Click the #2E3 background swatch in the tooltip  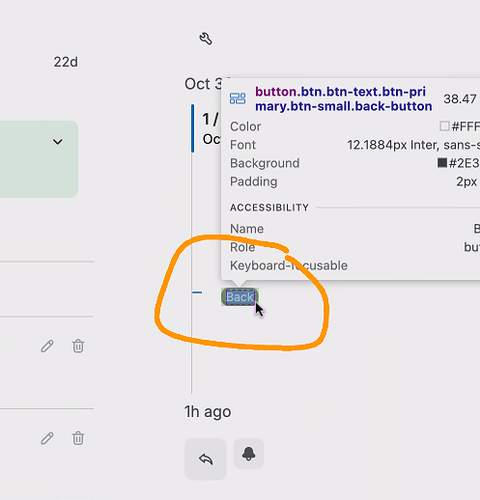click(442, 163)
